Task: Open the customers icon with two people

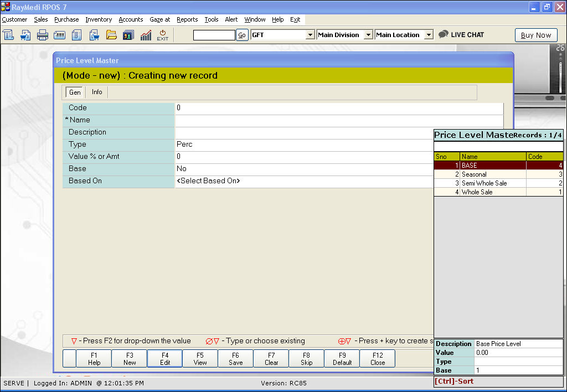Action: 128,35
